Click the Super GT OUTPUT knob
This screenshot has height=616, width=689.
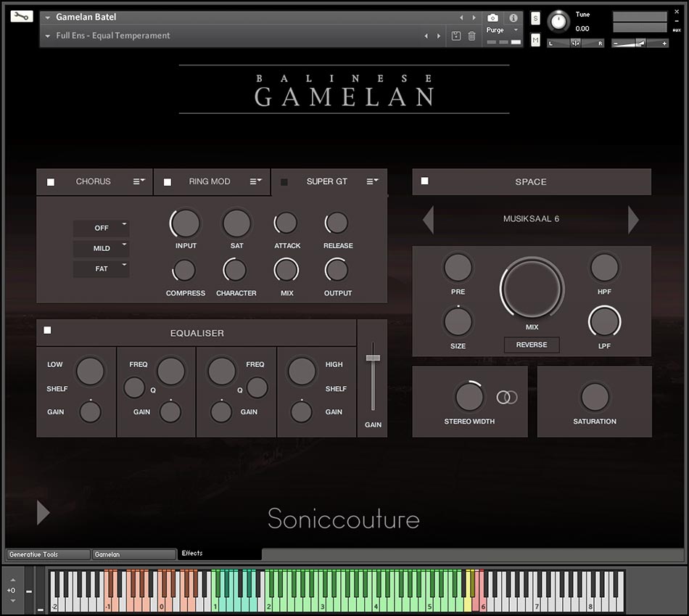pos(337,271)
